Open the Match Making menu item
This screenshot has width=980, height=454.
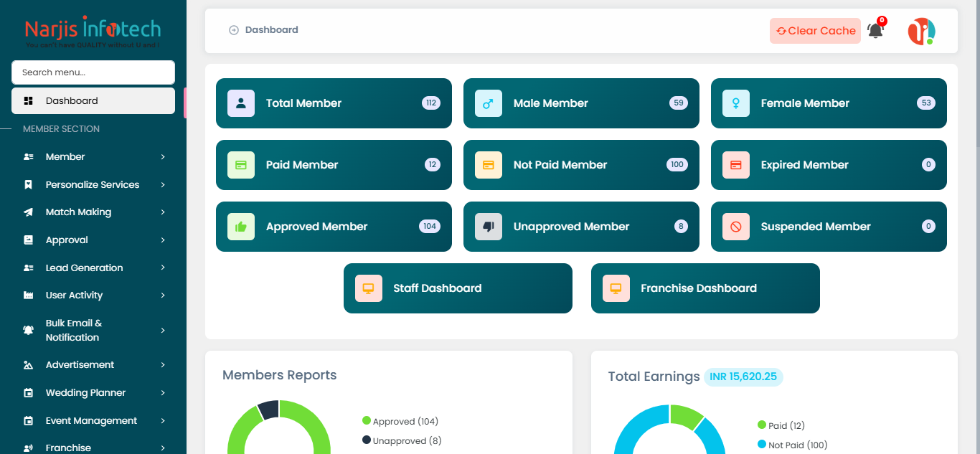93,212
